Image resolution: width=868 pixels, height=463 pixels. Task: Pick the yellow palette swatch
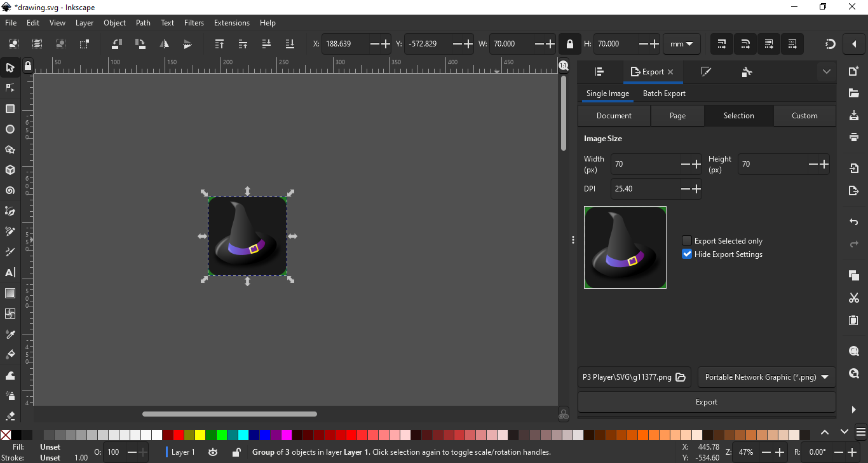(x=200, y=435)
